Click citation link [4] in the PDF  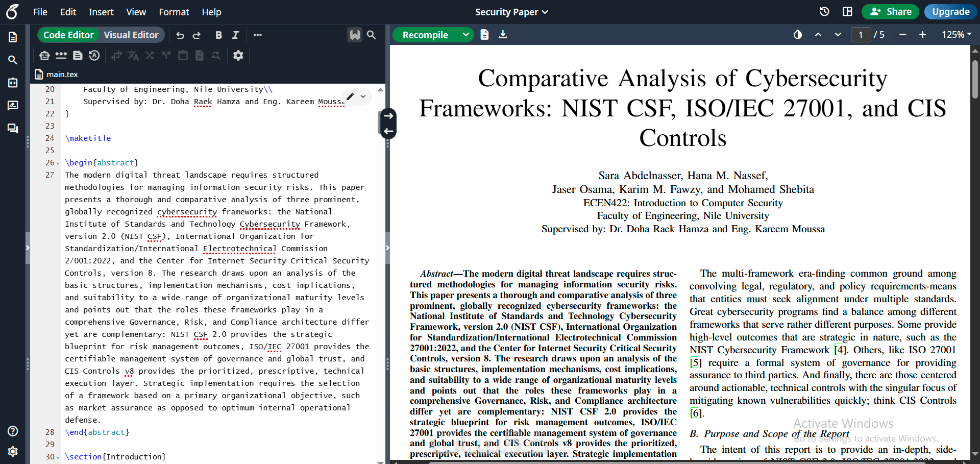click(840, 350)
